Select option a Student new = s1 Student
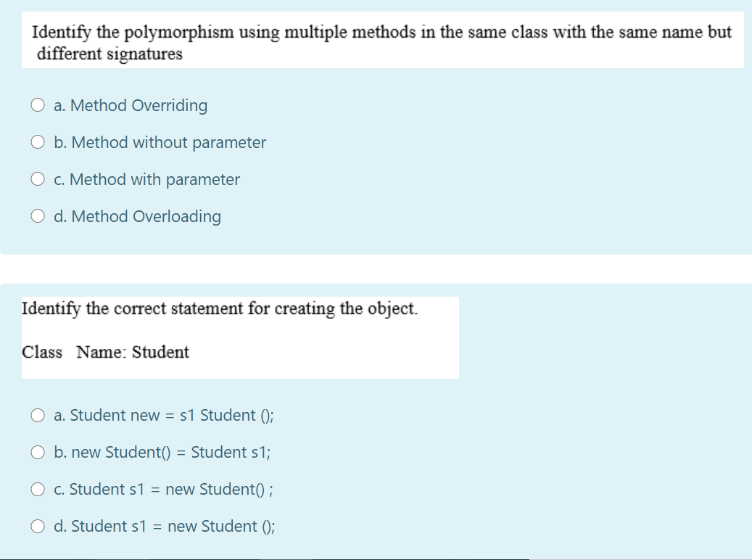Image resolution: width=752 pixels, height=560 pixels. click(x=38, y=415)
